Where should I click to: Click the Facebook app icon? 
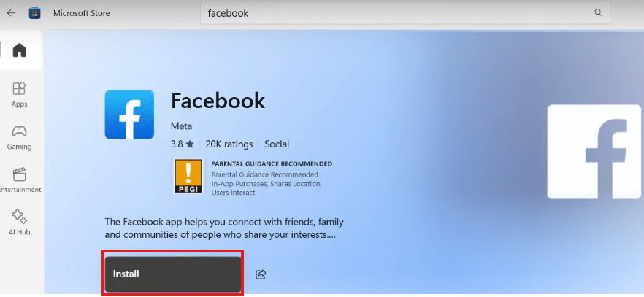coord(129,115)
